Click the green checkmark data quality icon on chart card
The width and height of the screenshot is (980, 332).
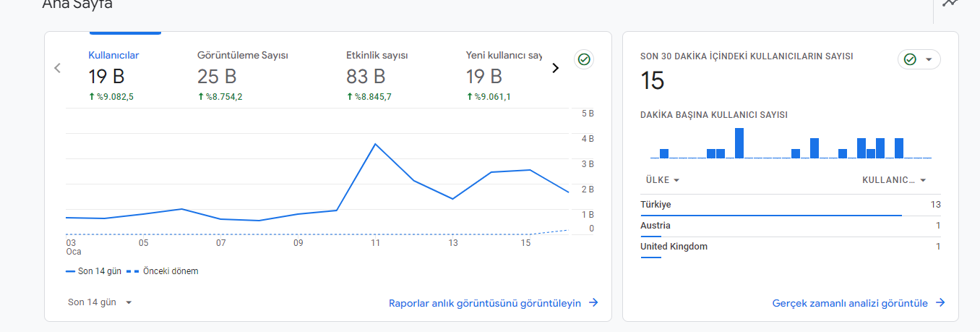[x=585, y=60]
